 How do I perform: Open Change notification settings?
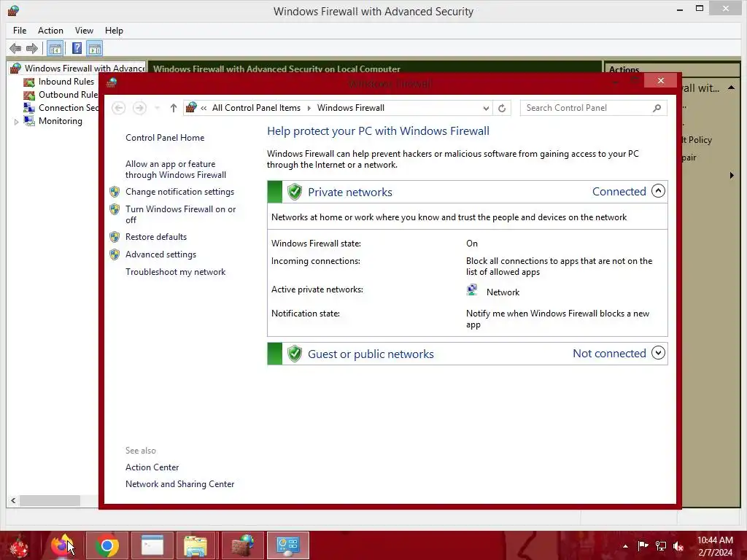179,192
